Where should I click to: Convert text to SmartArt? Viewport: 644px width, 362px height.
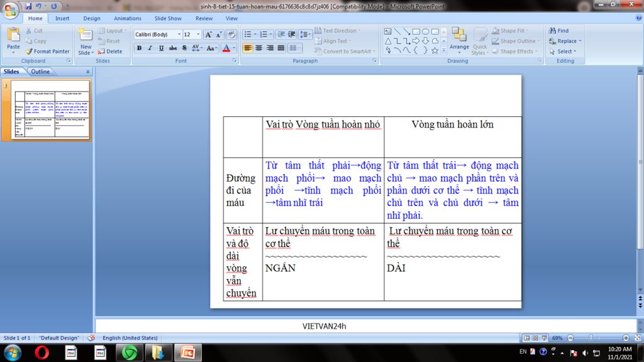pyautogui.click(x=345, y=52)
